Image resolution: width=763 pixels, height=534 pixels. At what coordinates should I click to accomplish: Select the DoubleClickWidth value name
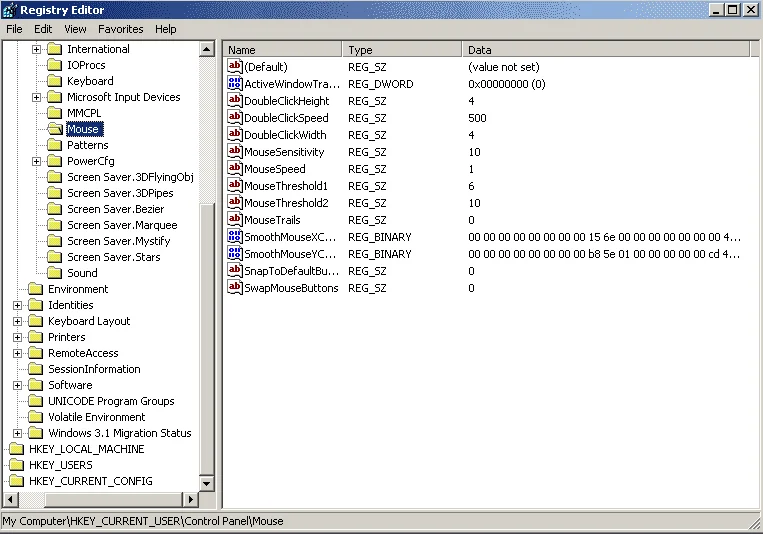[285, 135]
